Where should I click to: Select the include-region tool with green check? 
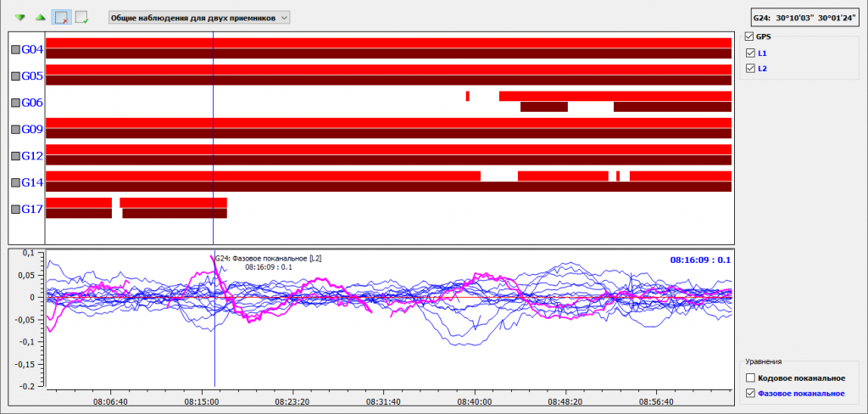point(81,17)
